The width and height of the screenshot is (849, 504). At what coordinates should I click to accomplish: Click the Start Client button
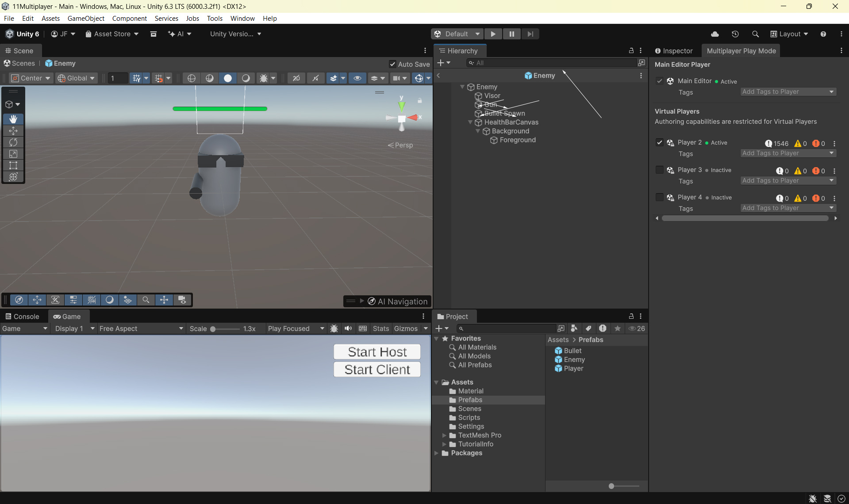(x=377, y=370)
